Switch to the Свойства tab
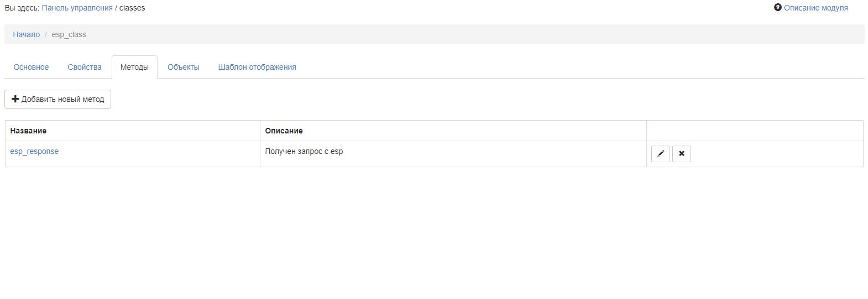Image resolution: width=868 pixels, height=299 pixels. click(85, 67)
